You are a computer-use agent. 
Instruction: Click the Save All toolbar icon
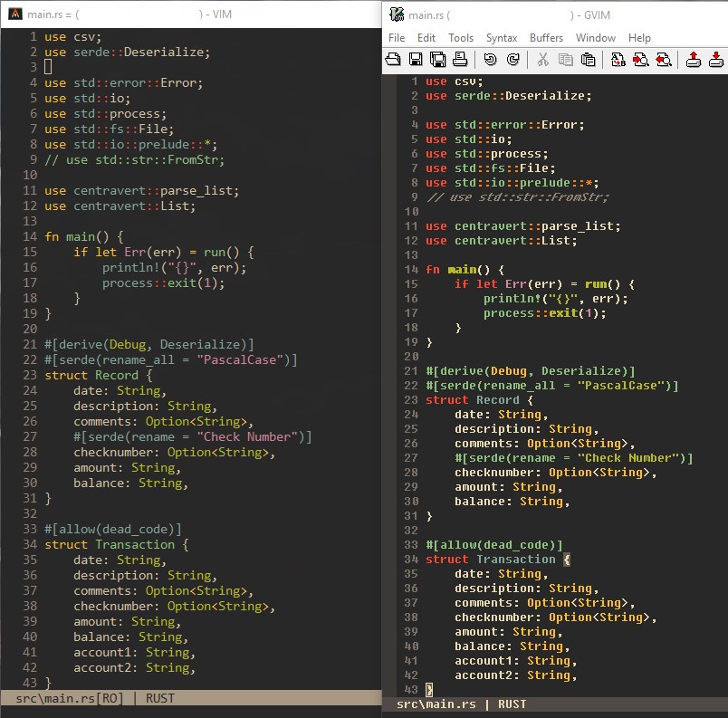click(x=438, y=59)
